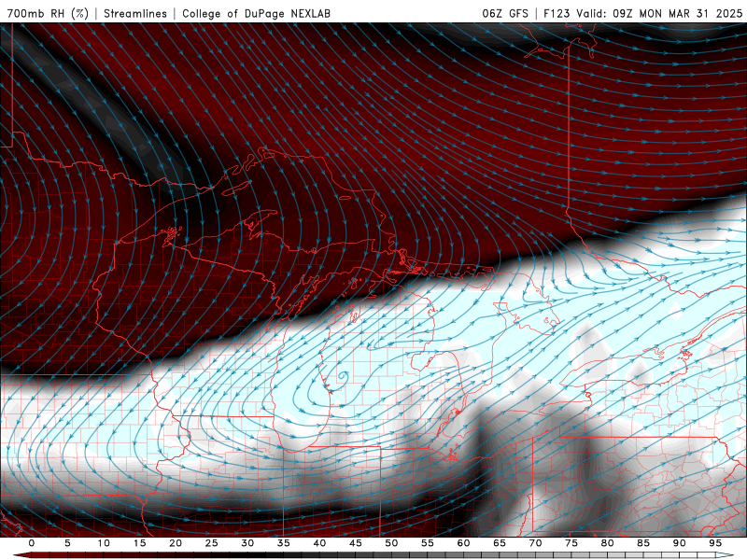Click the "40" color scale label

(x=319, y=543)
